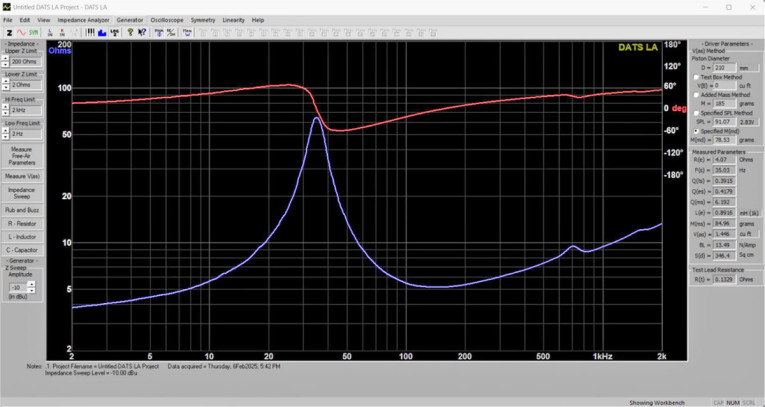Adjust the Hi Freq Limit spinner arrows
The width and height of the screenshot is (765, 407).
[5, 110]
